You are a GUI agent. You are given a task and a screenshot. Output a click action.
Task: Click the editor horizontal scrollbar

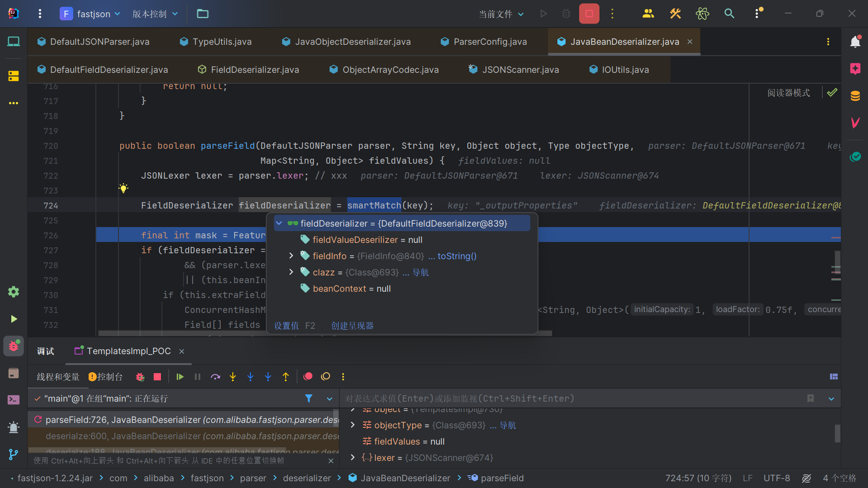click(325, 334)
